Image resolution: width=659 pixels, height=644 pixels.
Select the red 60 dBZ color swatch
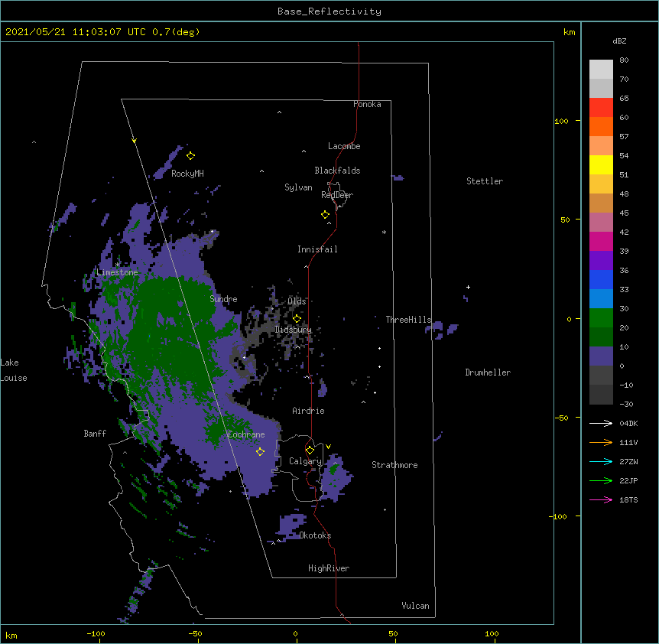tap(601, 108)
